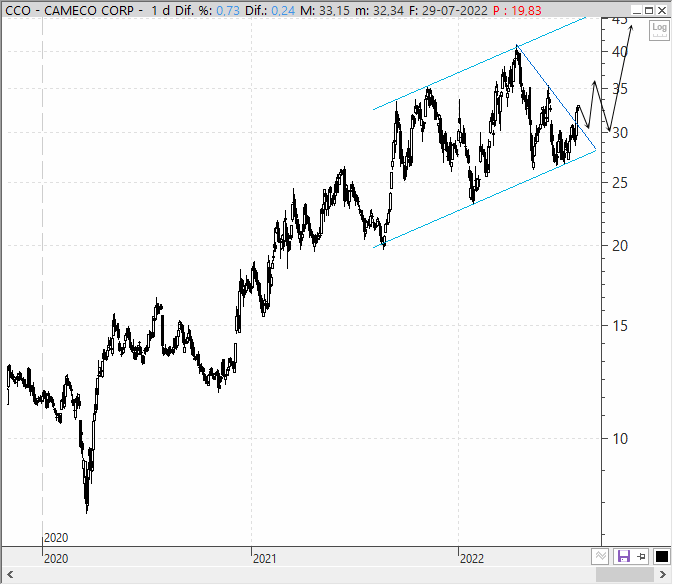Click the 'Dif.: 0,24' value

pos(270,10)
